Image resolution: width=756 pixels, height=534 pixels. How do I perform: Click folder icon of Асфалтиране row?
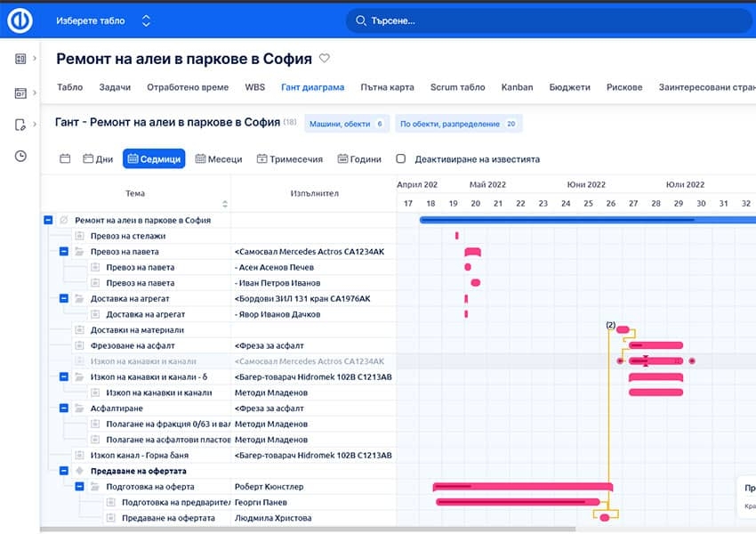(x=79, y=409)
